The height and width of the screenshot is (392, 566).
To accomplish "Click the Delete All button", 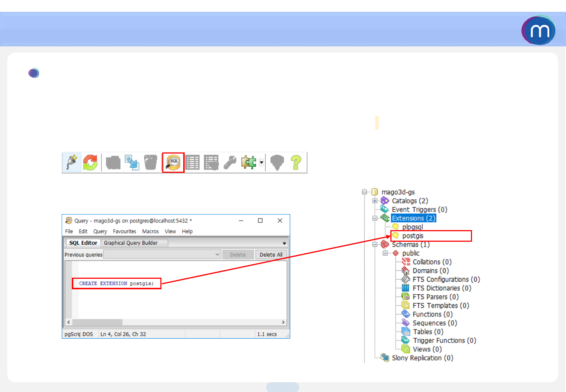I will [x=271, y=254].
